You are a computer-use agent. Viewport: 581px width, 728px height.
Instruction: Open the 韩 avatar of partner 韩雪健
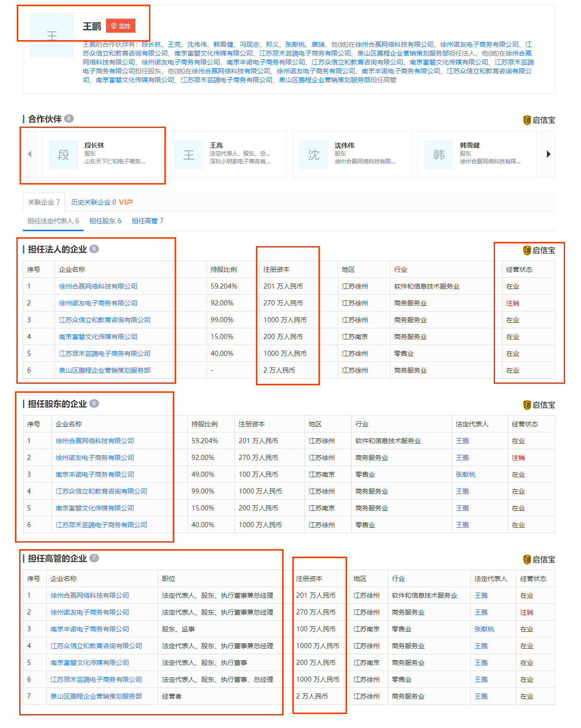click(439, 155)
